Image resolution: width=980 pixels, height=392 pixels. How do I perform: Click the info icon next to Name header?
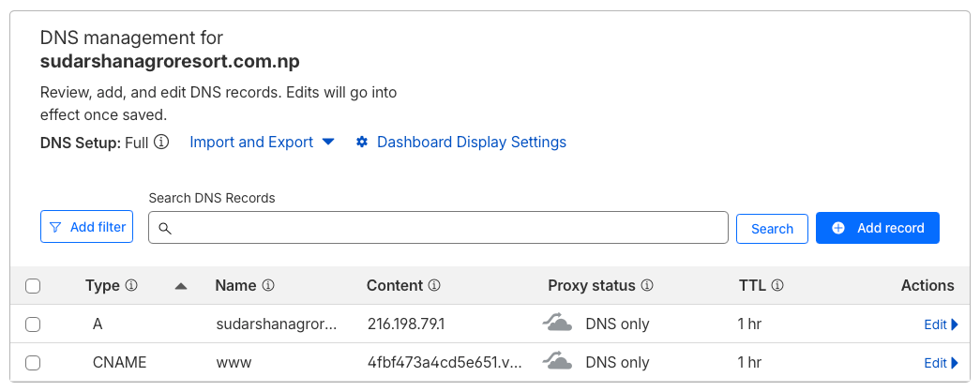tap(268, 286)
